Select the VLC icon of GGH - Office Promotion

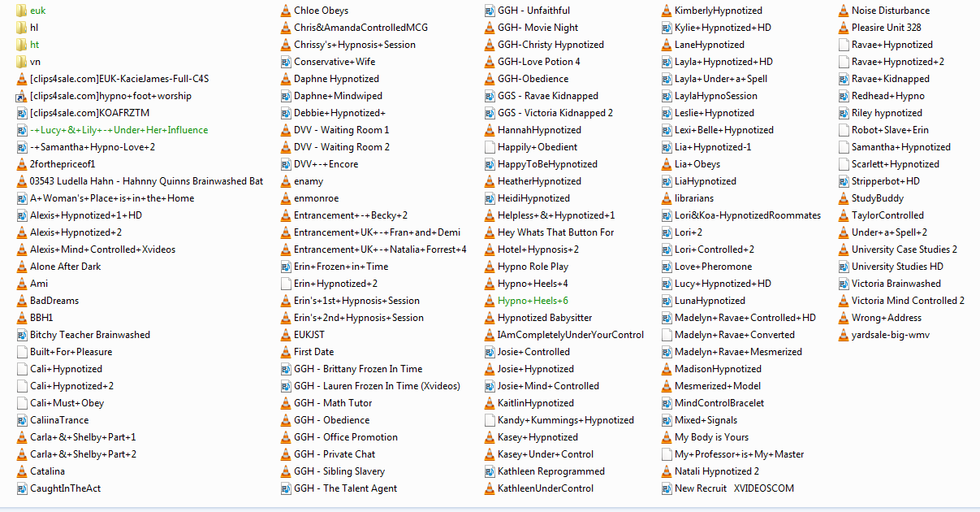(286, 437)
